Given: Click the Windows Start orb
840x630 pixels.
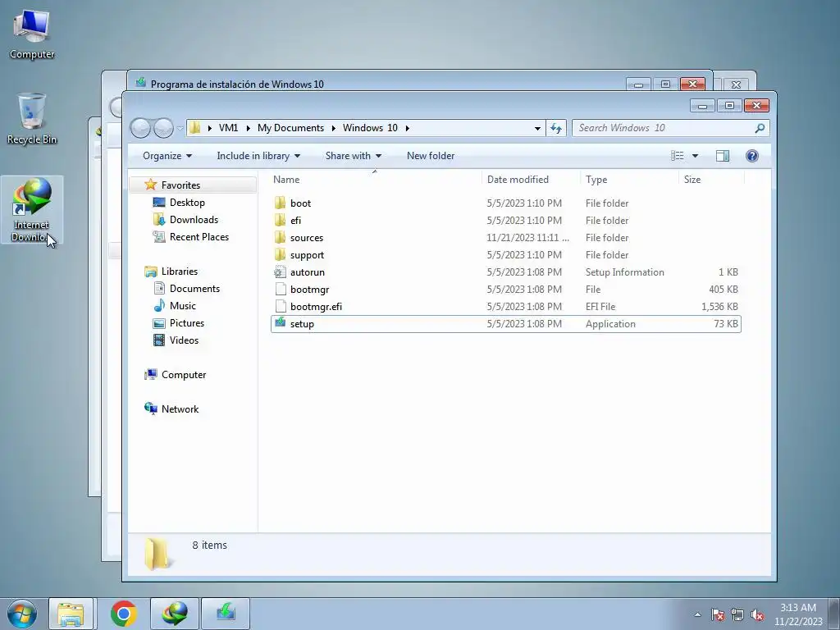Looking at the screenshot, I should pos(22,614).
